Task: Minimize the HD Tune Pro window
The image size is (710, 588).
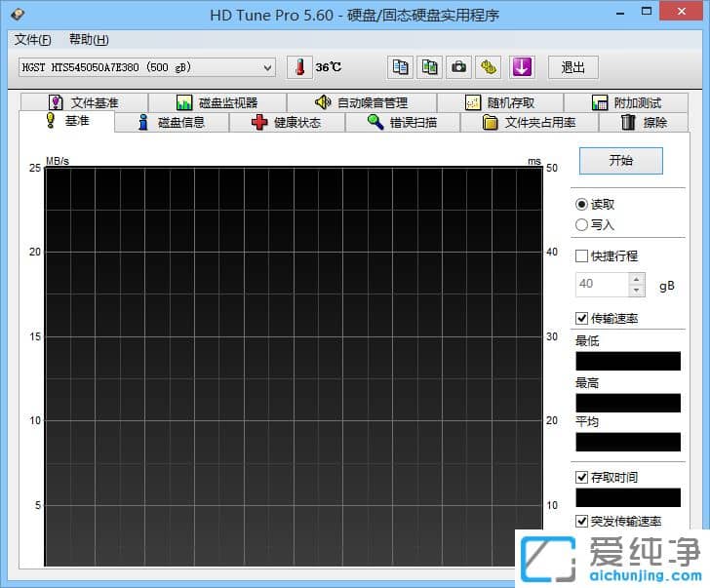Action: [620, 12]
